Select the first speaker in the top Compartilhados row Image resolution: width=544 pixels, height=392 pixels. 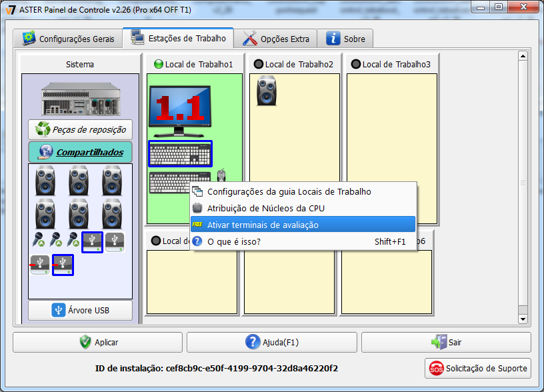[45, 181]
